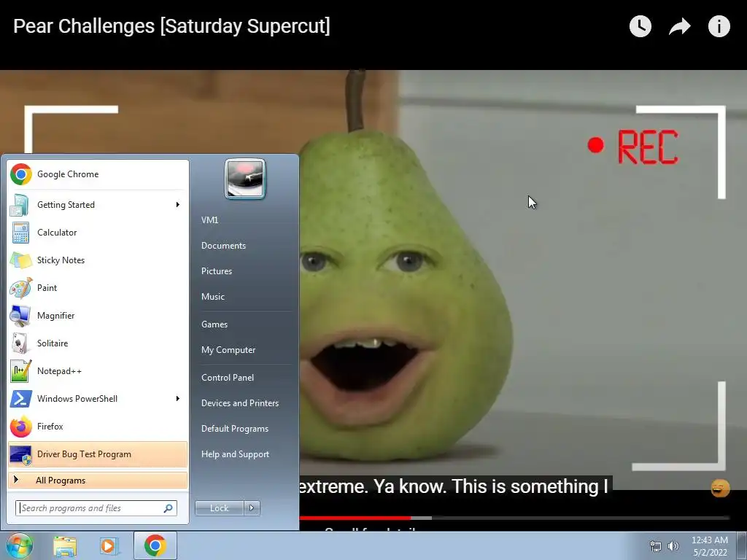Viewport: 747px width, 560px height.
Task: Launch Windows PowerShell
Action: 98,399
